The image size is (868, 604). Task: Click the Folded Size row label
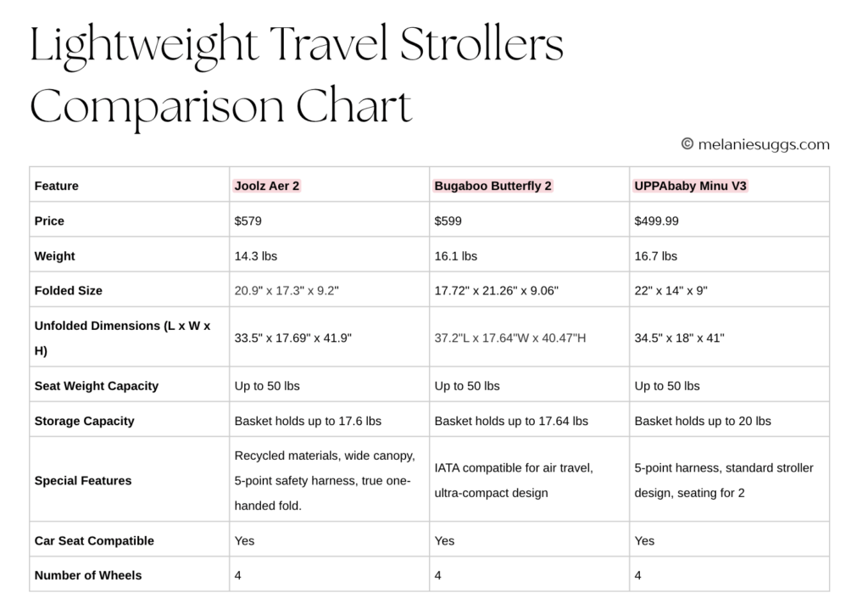[68, 290]
